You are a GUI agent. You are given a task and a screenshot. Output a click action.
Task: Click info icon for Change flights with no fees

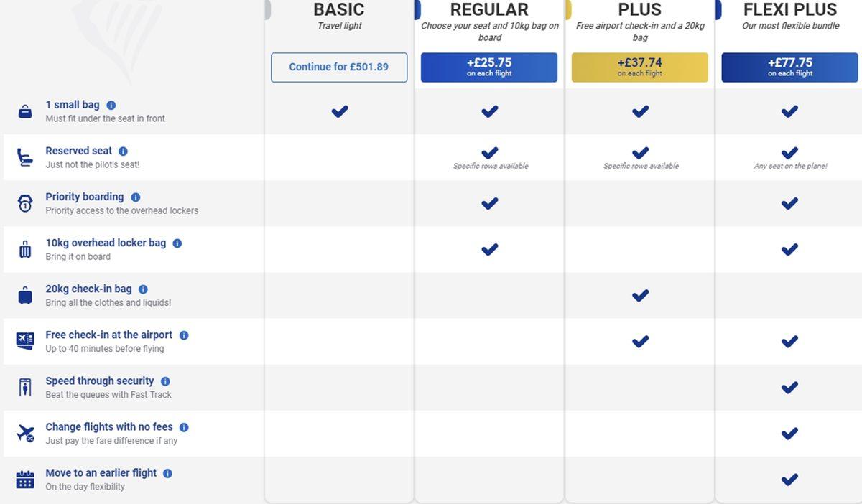click(x=184, y=427)
